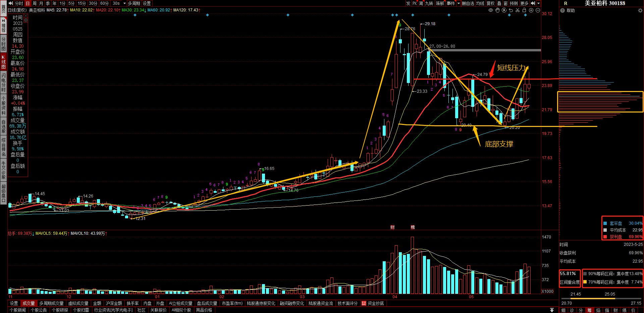Open the 事件 events selector
The height and width of the screenshot is (313, 644).
(451, 3)
